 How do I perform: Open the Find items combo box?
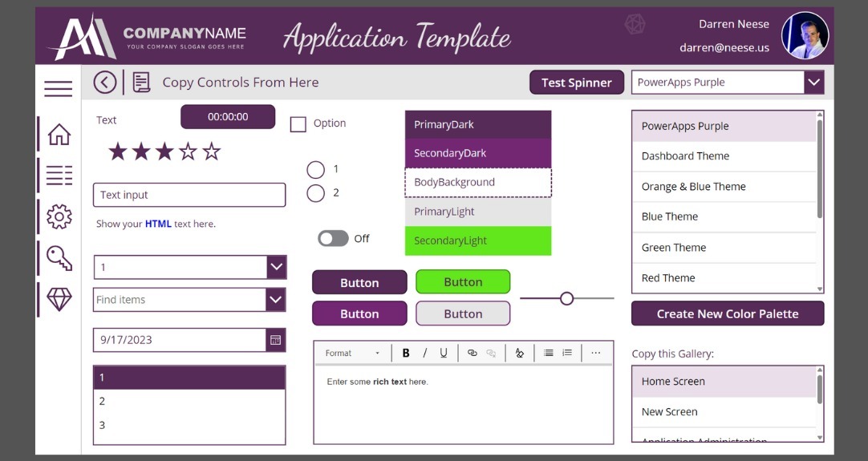[275, 300]
